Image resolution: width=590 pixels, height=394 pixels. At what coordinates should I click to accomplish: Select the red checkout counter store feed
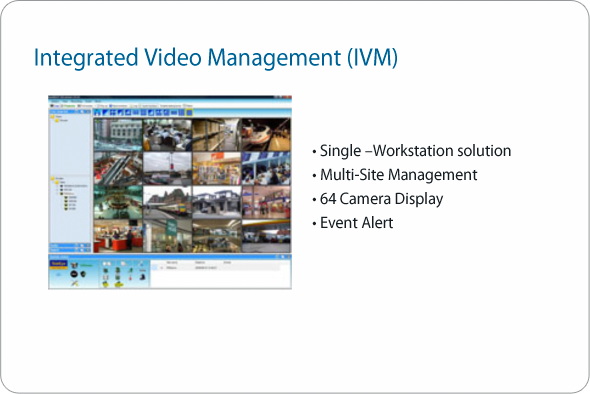(x=118, y=236)
